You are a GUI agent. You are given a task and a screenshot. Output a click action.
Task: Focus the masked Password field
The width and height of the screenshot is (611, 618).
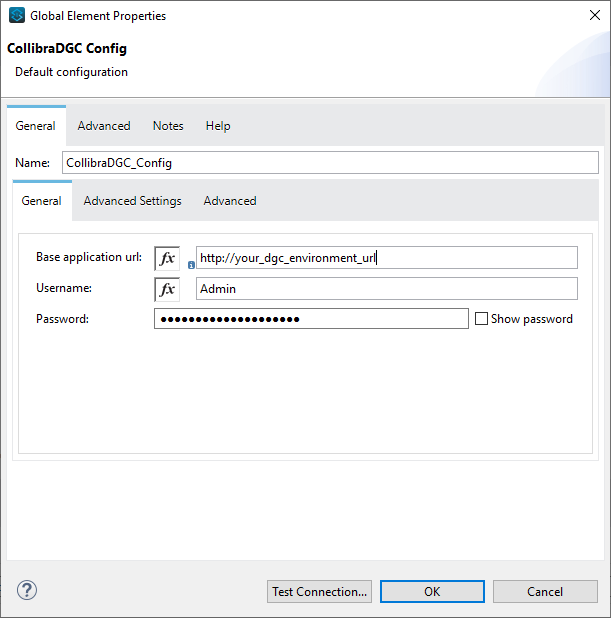click(x=311, y=318)
